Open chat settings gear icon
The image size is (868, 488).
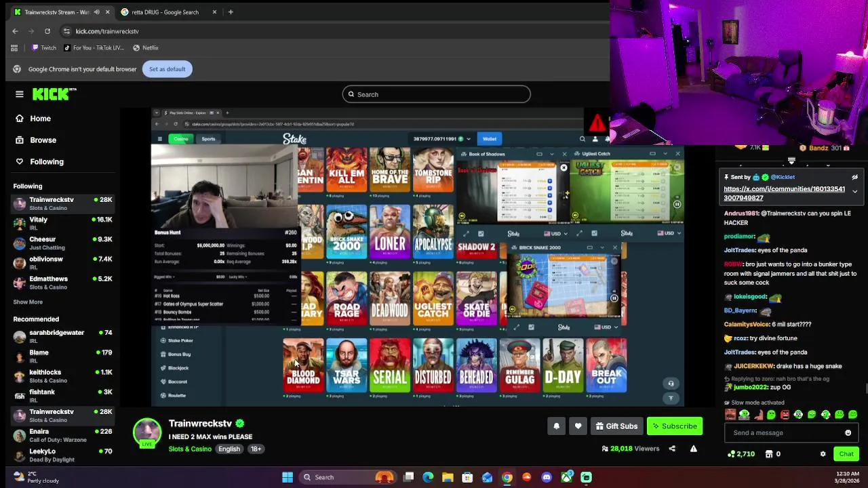(823, 454)
